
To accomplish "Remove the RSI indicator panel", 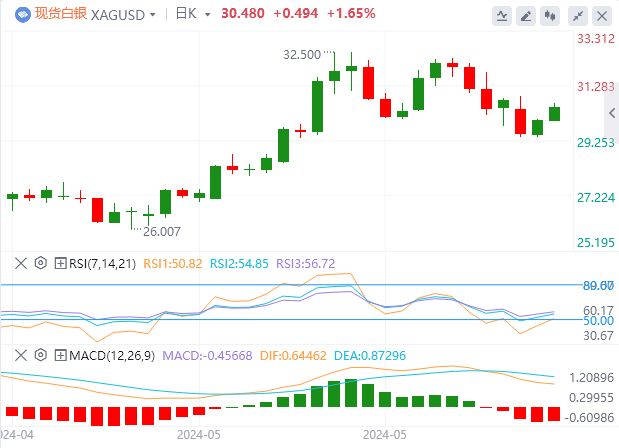I will click(x=21, y=263).
